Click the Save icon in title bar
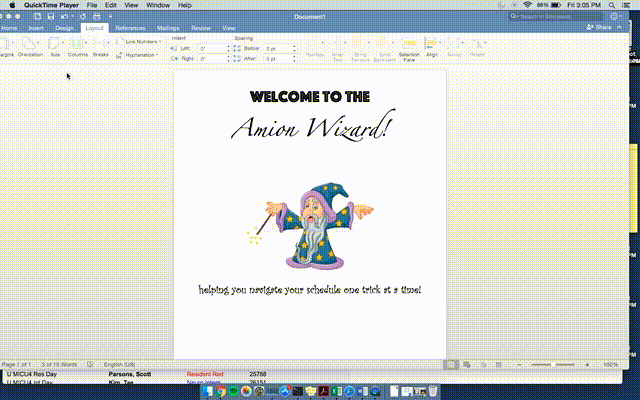This screenshot has height=400, width=640. (x=51, y=16)
